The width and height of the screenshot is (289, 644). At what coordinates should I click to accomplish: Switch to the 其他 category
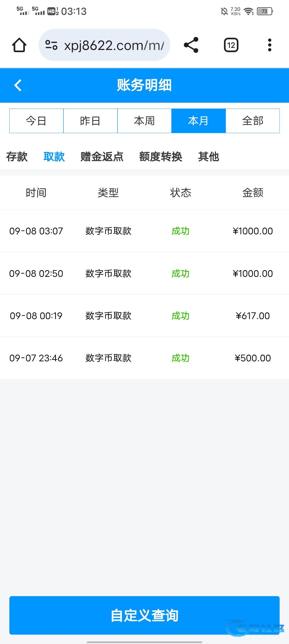tap(208, 157)
